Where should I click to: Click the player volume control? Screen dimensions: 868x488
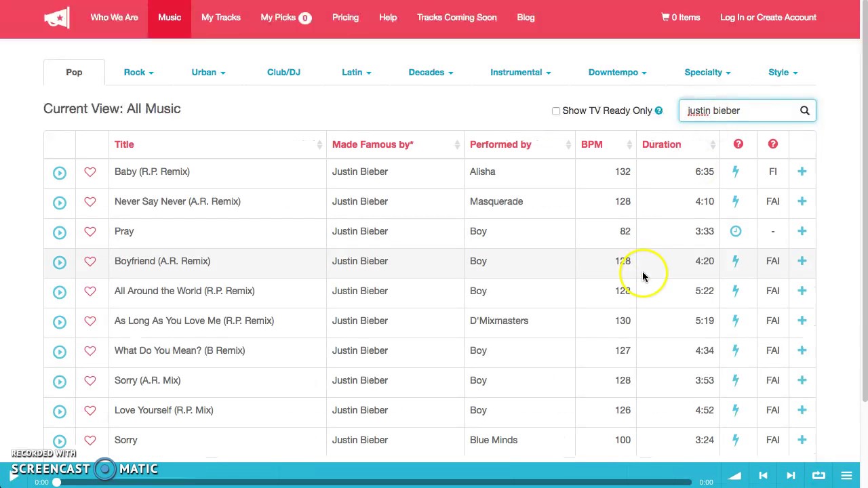click(734, 476)
